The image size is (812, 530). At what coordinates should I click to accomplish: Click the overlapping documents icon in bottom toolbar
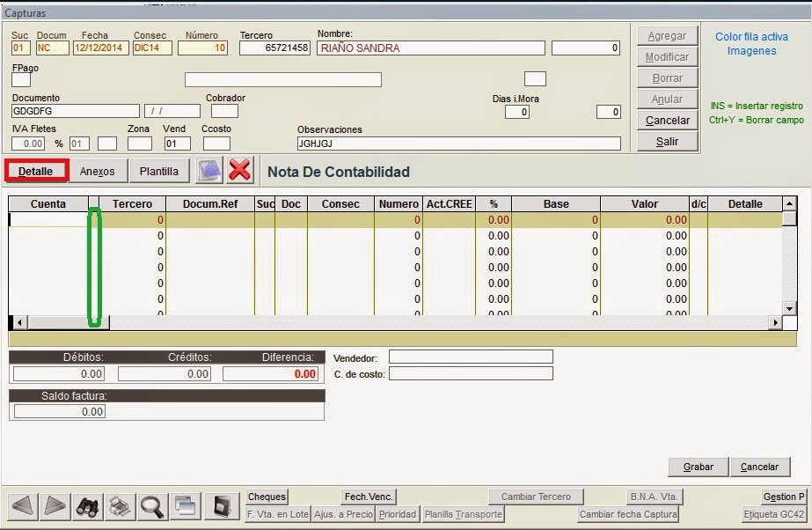[184, 506]
